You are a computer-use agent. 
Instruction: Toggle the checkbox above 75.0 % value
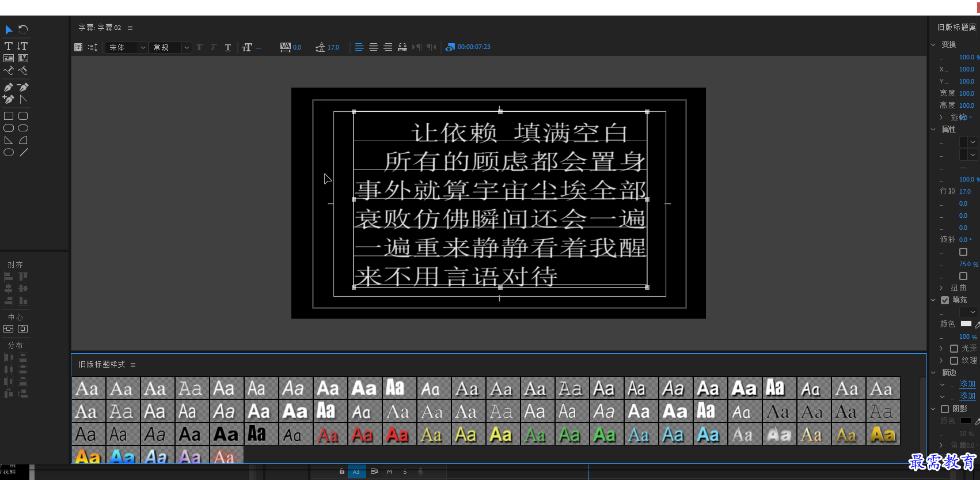click(x=963, y=252)
